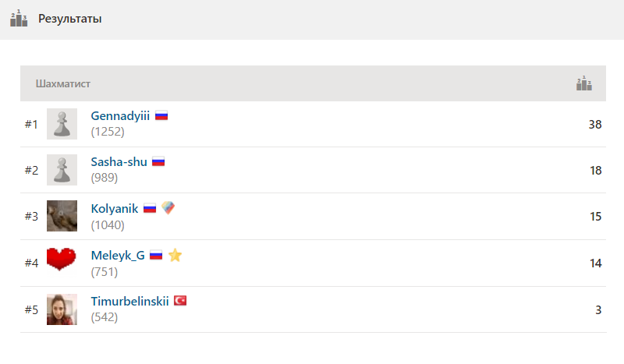
Task: Click Kolyanik's Russian flag icon
Action: point(150,208)
